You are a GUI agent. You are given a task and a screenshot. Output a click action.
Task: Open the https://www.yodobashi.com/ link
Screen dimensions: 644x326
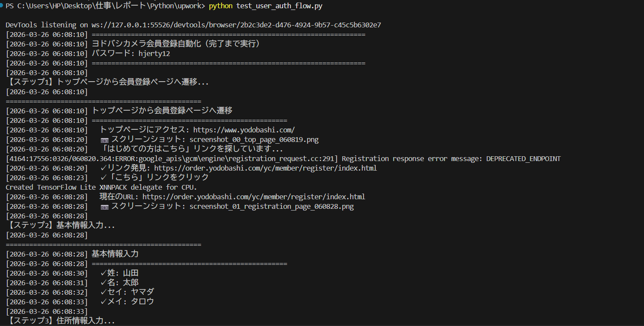tap(244, 130)
